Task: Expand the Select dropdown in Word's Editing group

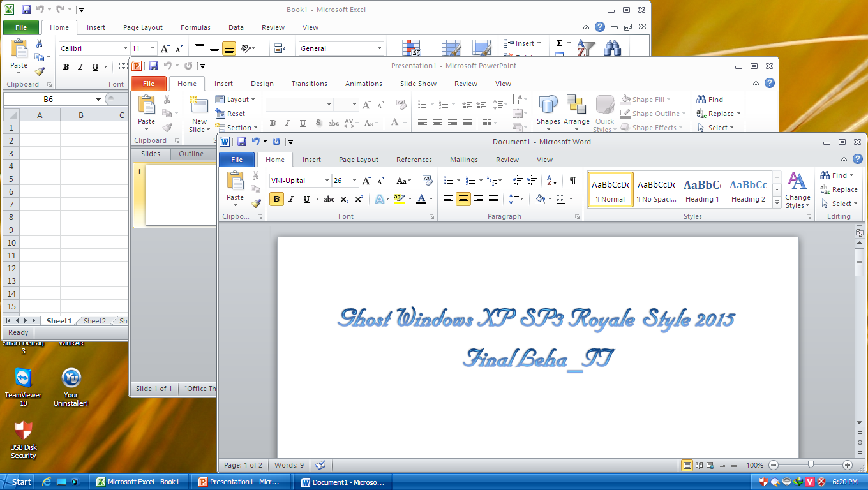Action: tap(840, 204)
